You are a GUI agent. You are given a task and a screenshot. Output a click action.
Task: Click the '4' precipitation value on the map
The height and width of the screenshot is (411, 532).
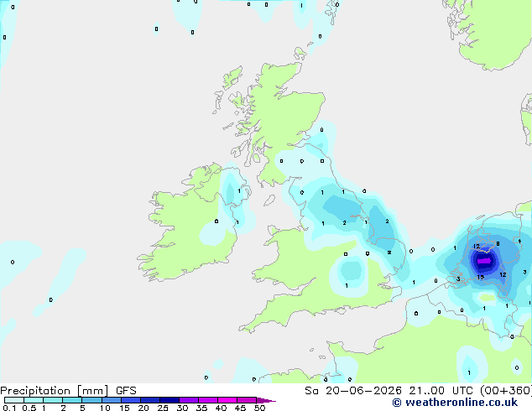point(519,241)
